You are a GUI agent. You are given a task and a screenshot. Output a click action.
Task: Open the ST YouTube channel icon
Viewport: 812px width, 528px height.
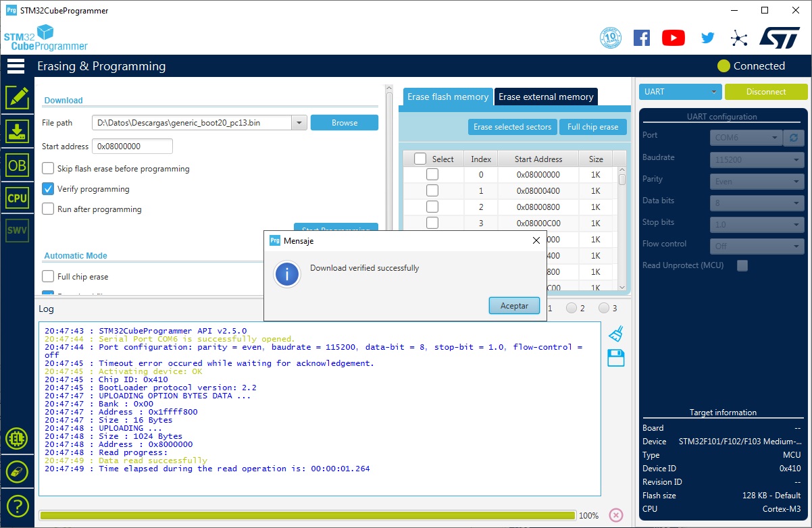pyautogui.click(x=674, y=38)
